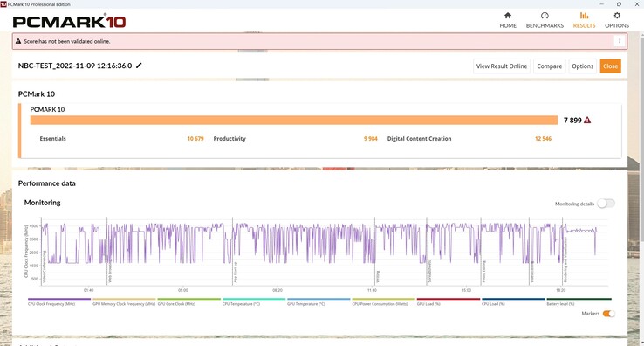Open the result Options button
The image size is (644, 346).
pos(582,66)
